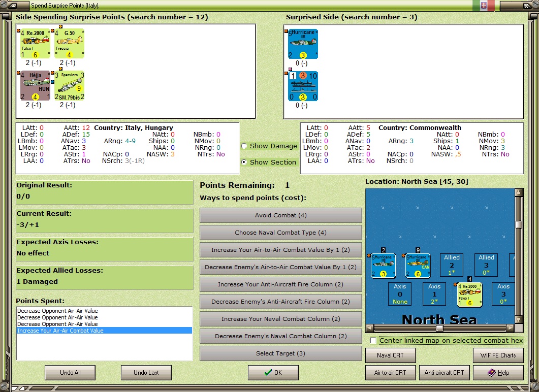
Task: Click the map horizontal scrollbar thumb
Action: coord(439,328)
